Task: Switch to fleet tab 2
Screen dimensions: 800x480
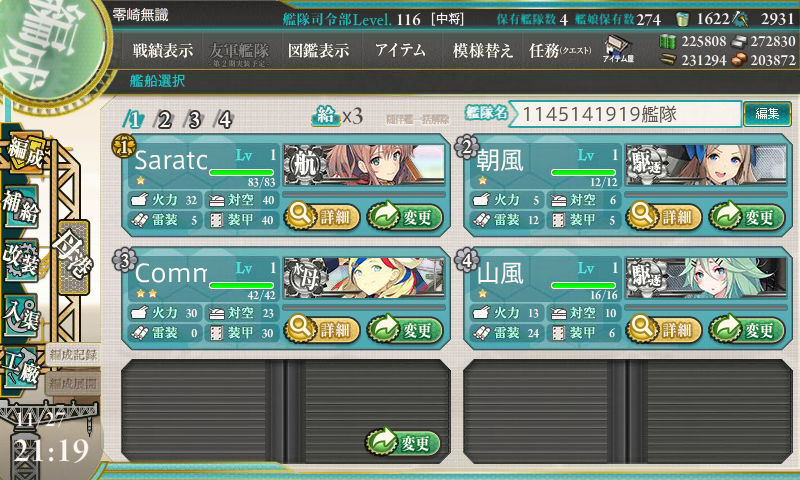Action: (x=164, y=120)
